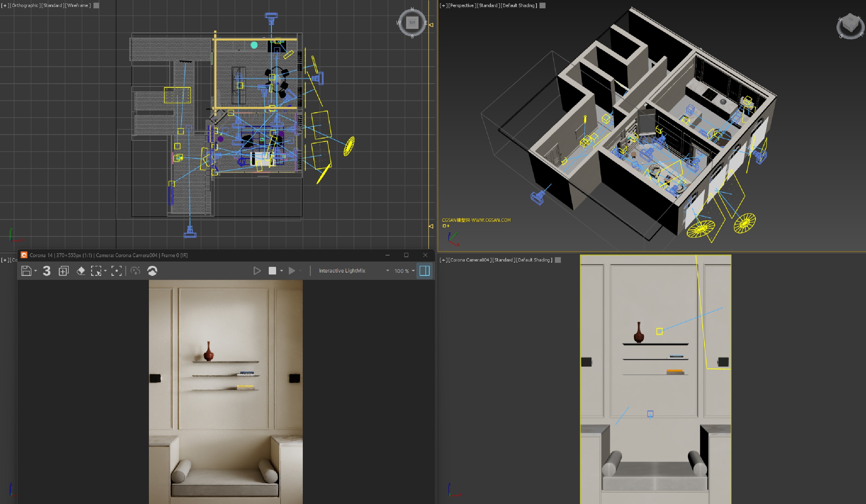Start rendering with the outlined play button

point(257,271)
